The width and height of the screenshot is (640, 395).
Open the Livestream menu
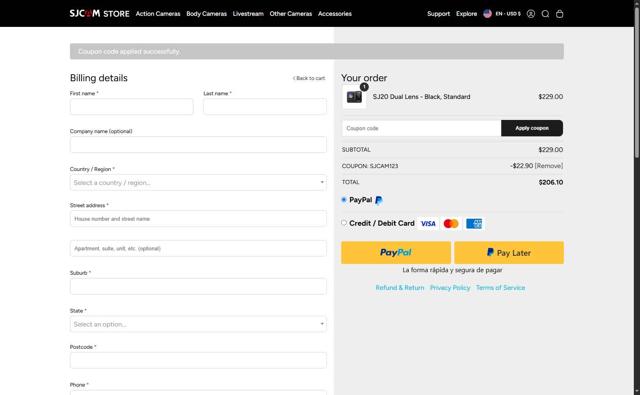point(248,13)
